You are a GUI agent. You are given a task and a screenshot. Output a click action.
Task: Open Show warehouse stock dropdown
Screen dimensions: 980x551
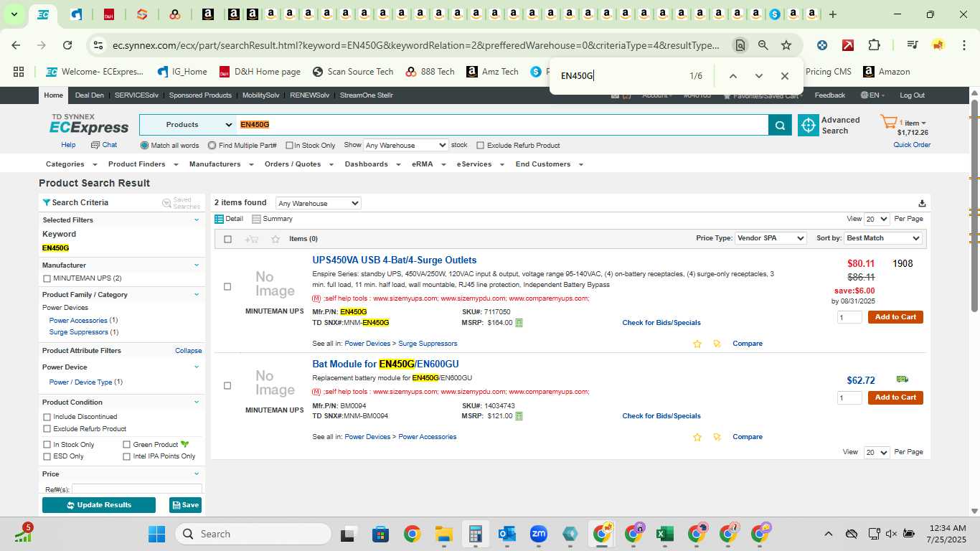click(x=405, y=145)
